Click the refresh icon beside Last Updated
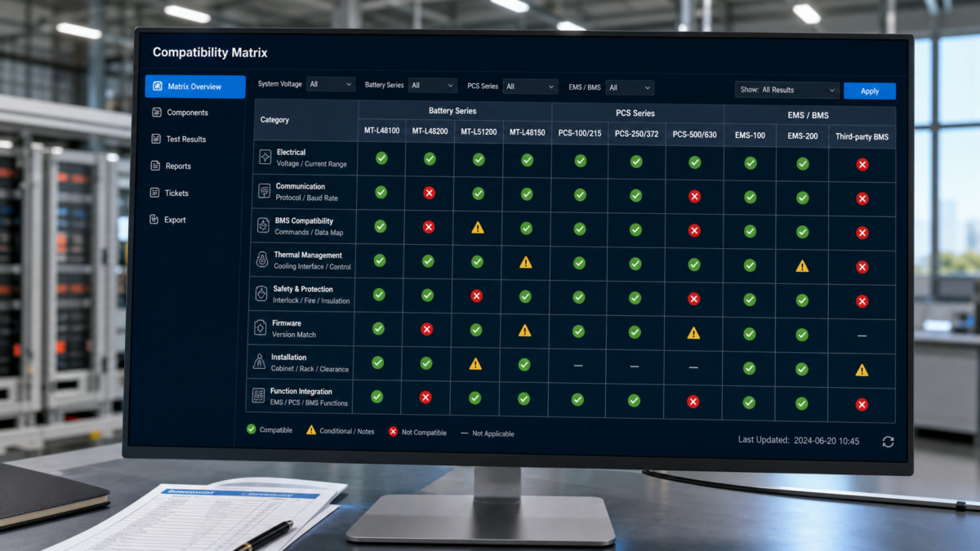 [x=888, y=442]
